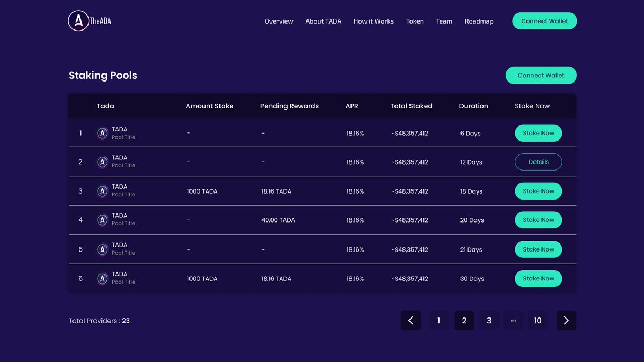Image resolution: width=644 pixels, height=362 pixels.
Task: Click TADA token icon in row 2
Action: click(x=103, y=162)
